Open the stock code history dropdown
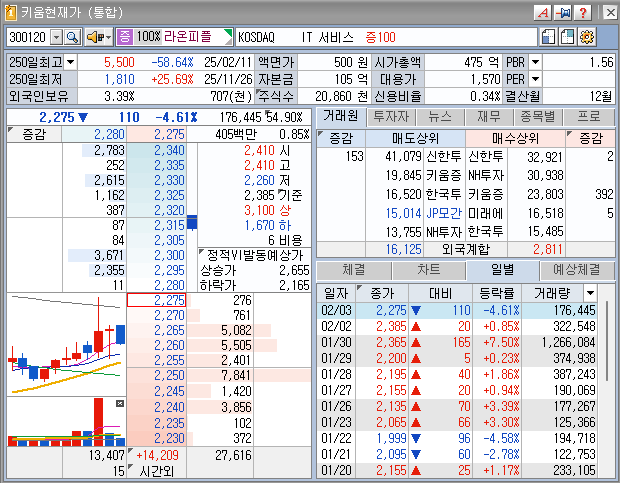This screenshot has width=620, height=483. [x=57, y=37]
